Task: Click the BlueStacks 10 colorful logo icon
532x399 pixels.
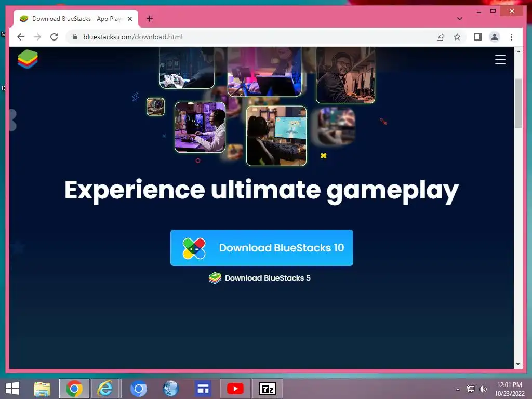Action: click(x=194, y=248)
